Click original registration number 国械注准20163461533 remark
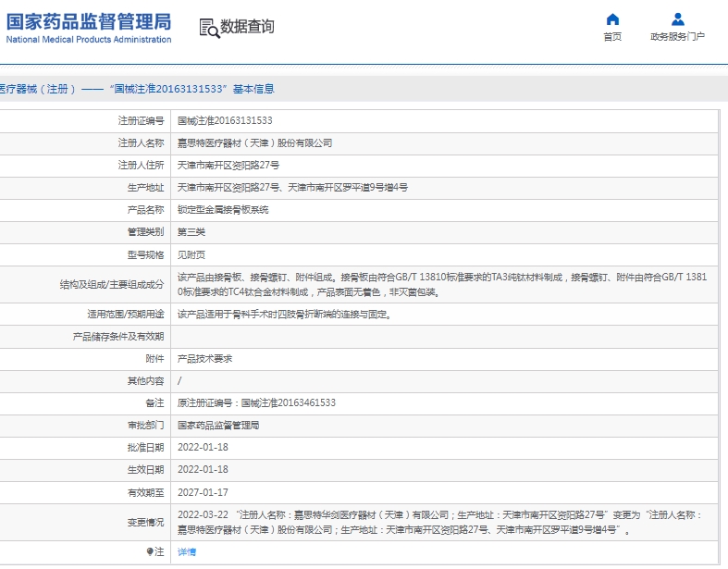 (x=256, y=403)
